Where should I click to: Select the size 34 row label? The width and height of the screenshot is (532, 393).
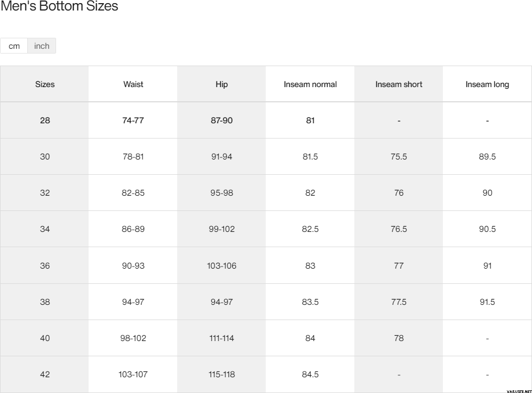(x=45, y=229)
